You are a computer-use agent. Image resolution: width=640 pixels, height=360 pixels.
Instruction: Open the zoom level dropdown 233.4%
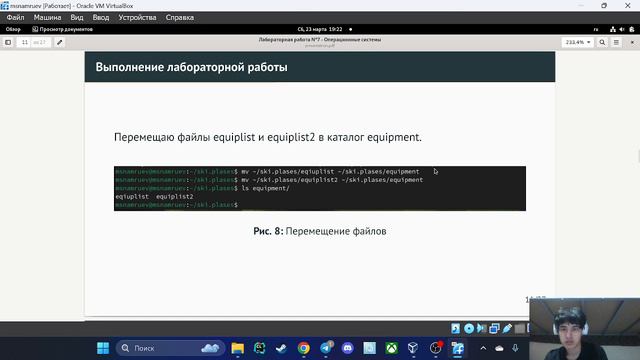(x=578, y=42)
